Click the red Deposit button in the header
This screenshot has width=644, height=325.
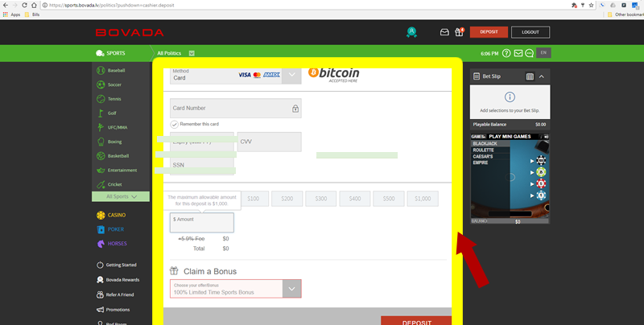coord(489,32)
